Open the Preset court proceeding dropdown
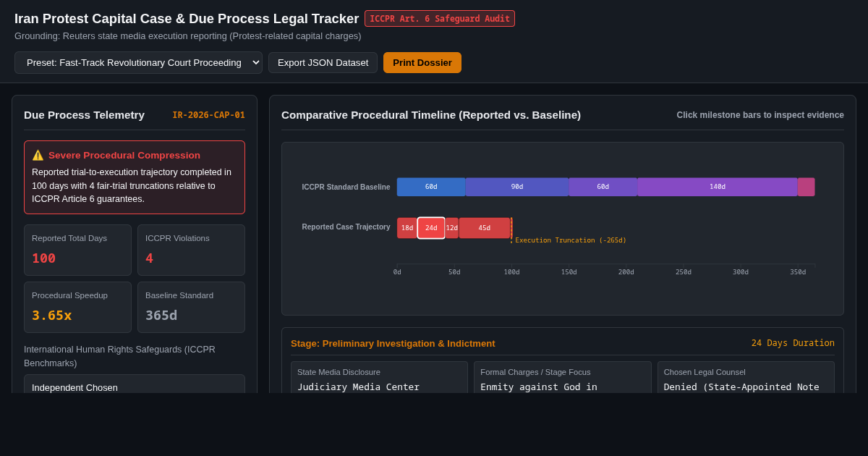The height and width of the screenshot is (456, 868). pyautogui.click(x=138, y=62)
